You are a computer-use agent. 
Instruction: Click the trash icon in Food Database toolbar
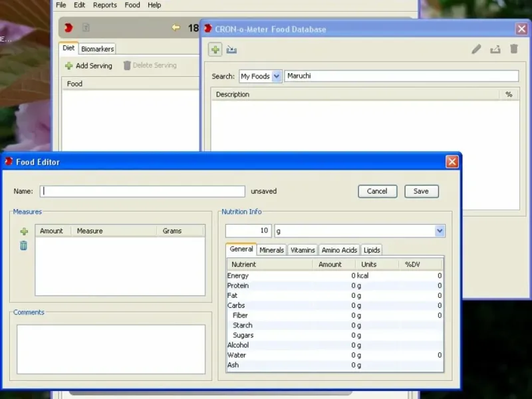click(x=513, y=49)
